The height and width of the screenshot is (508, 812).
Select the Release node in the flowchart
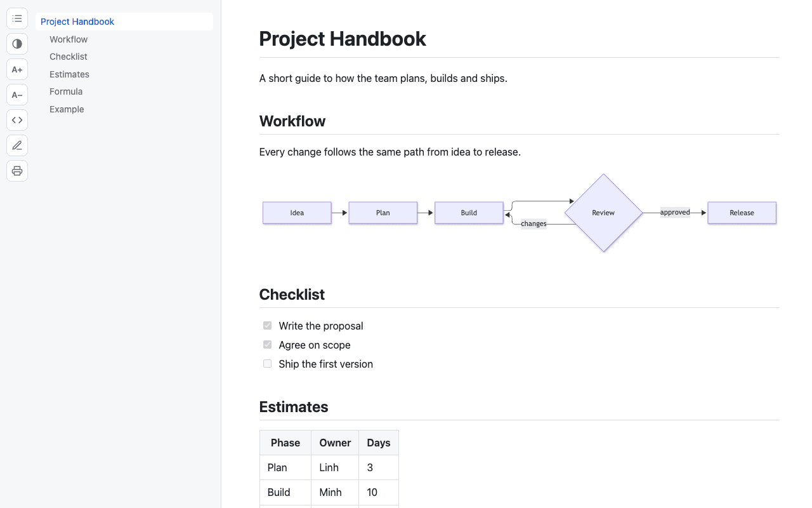tap(742, 213)
